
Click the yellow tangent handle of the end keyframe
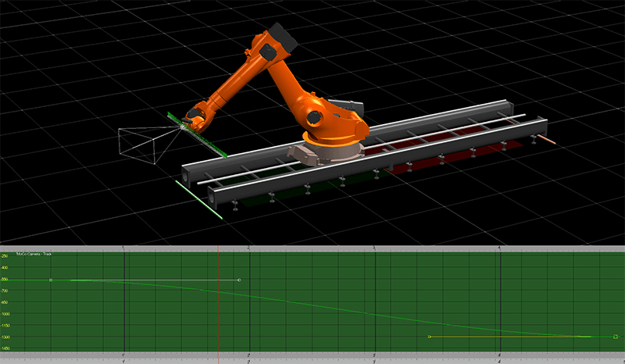point(430,337)
